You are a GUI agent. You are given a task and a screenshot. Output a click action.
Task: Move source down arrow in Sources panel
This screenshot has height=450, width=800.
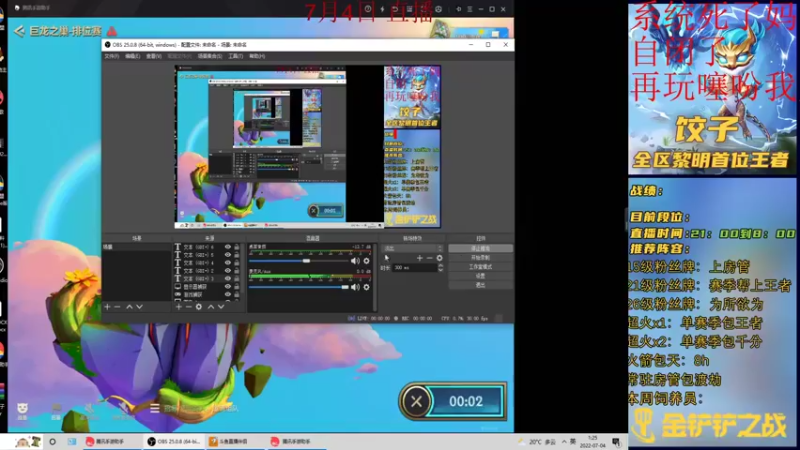pos(221,307)
